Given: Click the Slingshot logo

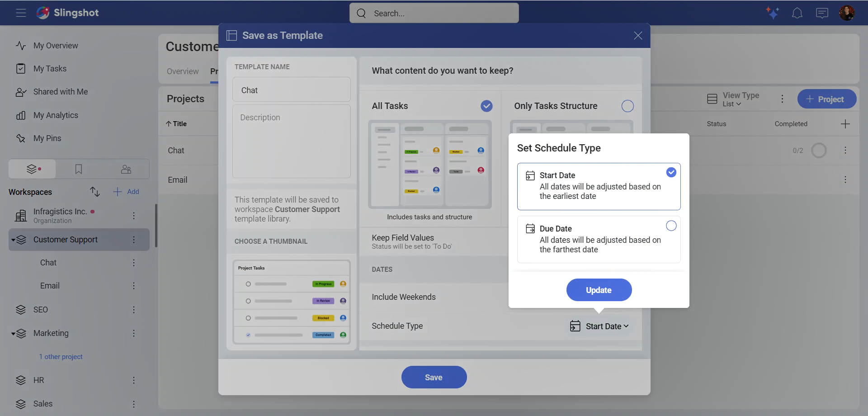Looking at the screenshot, I should pos(67,13).
